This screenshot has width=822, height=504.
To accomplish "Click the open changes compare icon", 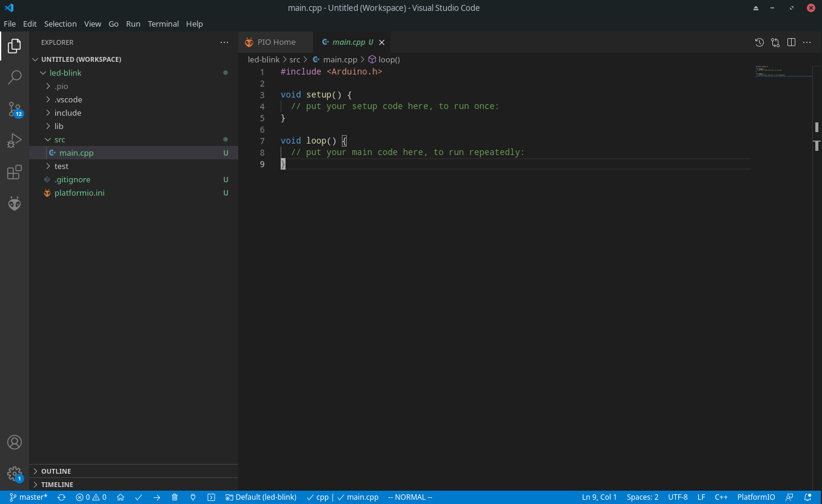I will (x=775, y=42).
